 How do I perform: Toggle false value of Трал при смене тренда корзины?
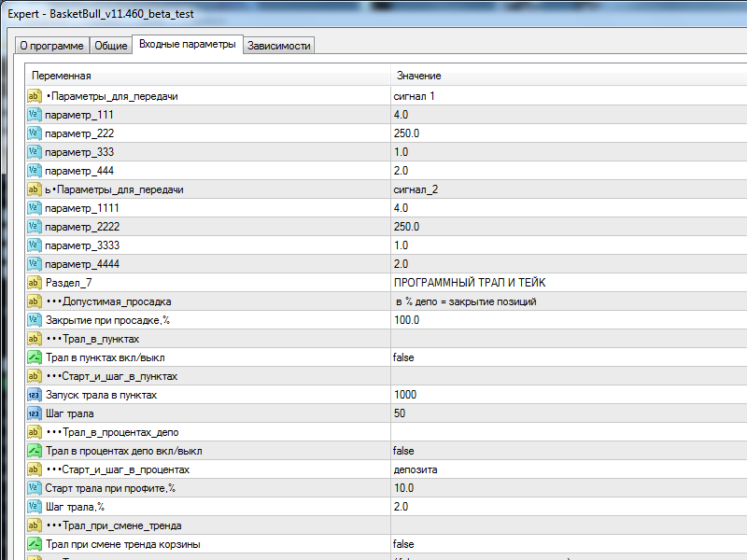pyautogui.click(x=403, y=544)
